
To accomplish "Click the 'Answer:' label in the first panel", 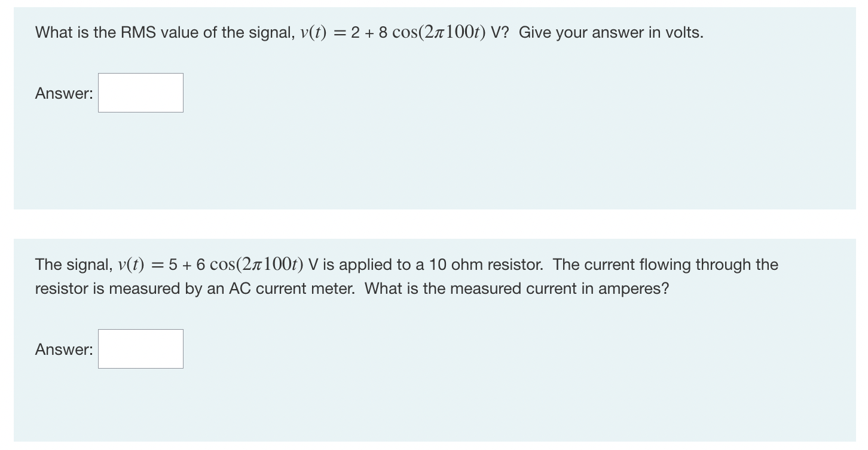I will 63,93.
